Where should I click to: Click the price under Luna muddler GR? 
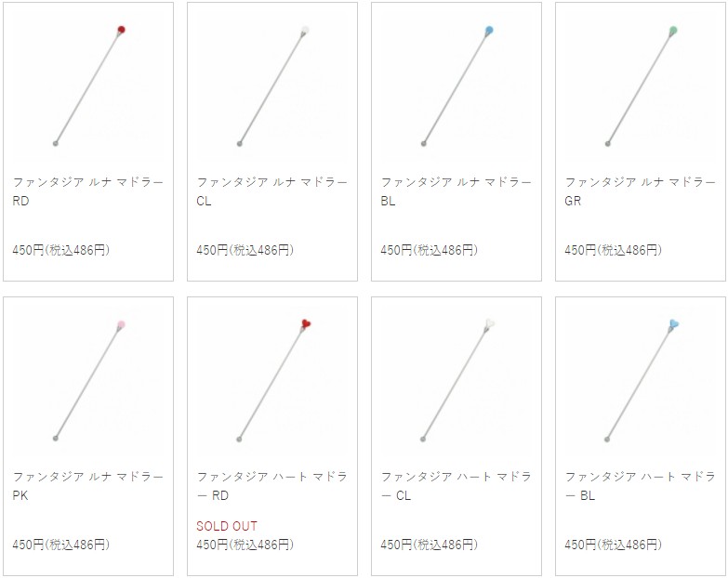click(x=613, y=250)
